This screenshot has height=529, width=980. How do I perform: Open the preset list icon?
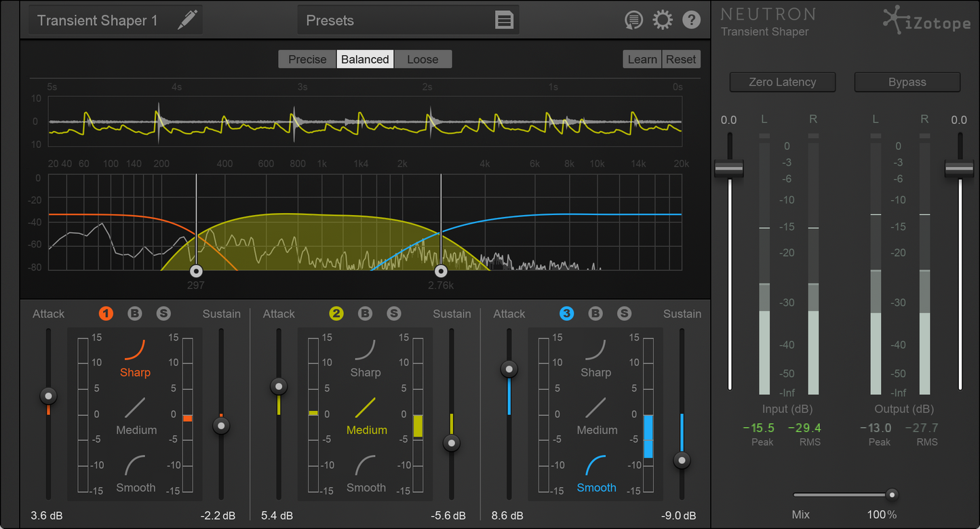[504, 20]
